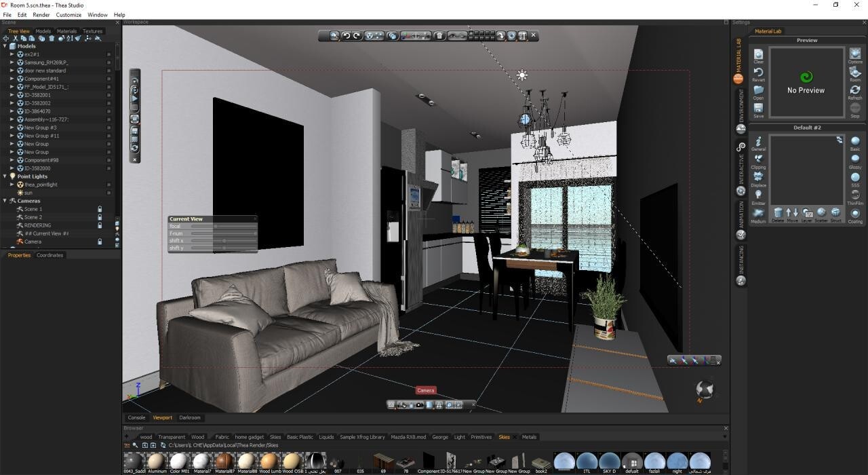
Task: Open the Room preview settings icon
Action: click(855, 73)
